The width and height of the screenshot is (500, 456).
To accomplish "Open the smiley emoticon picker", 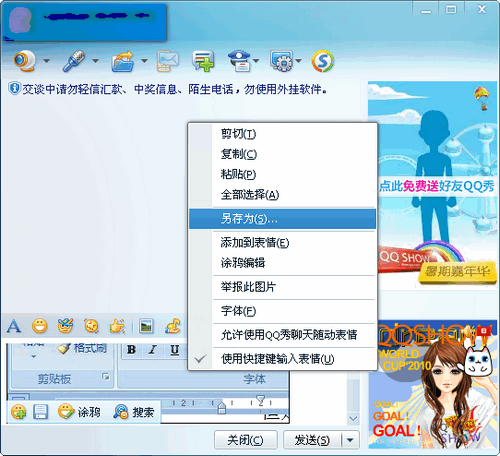I will (40, 326).
